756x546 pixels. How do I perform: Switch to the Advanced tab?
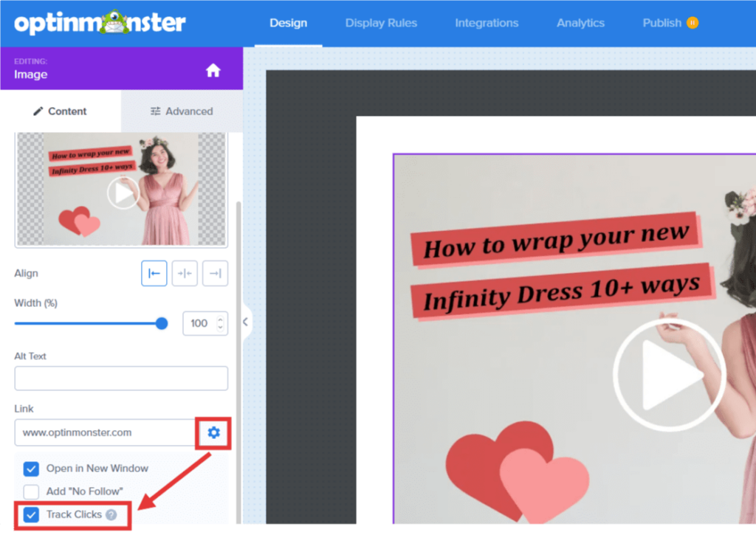click(182, 111)
